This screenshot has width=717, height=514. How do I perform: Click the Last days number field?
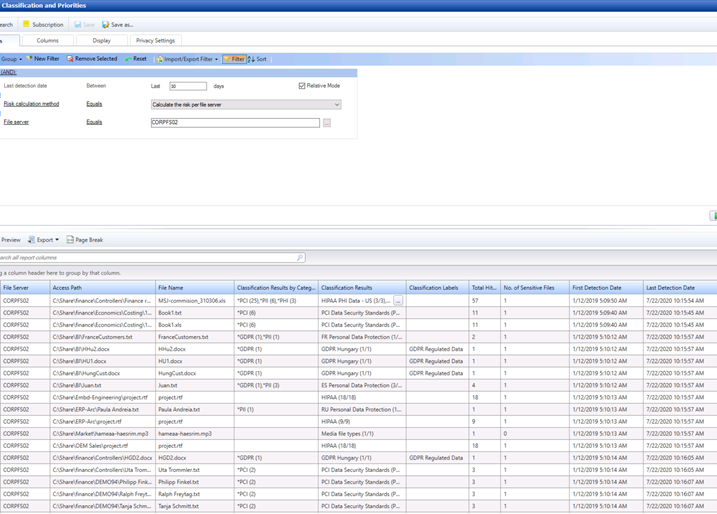click(187, 87)
